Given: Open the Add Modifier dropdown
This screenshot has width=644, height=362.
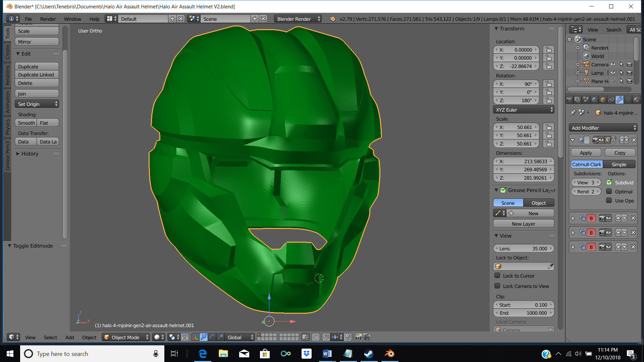Looking at the screenshot, I should click(x=603, y=128).
